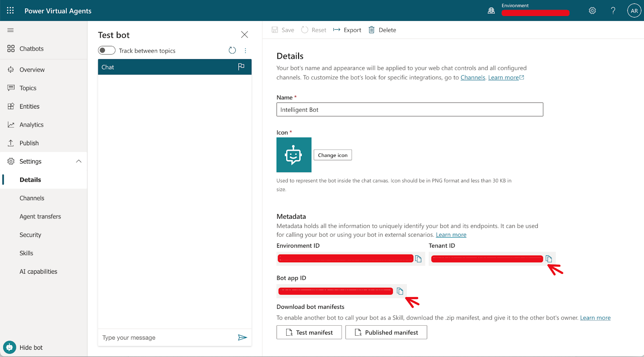Click the Type your message box
Viewport: 644px width, 357px height.
[x=167, y=337]
